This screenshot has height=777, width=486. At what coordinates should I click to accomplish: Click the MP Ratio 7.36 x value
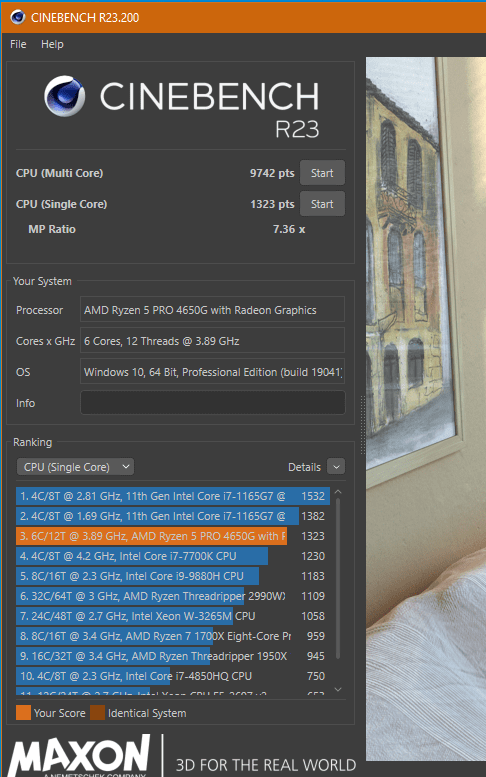pyautogui.click(x=289, y=229)
